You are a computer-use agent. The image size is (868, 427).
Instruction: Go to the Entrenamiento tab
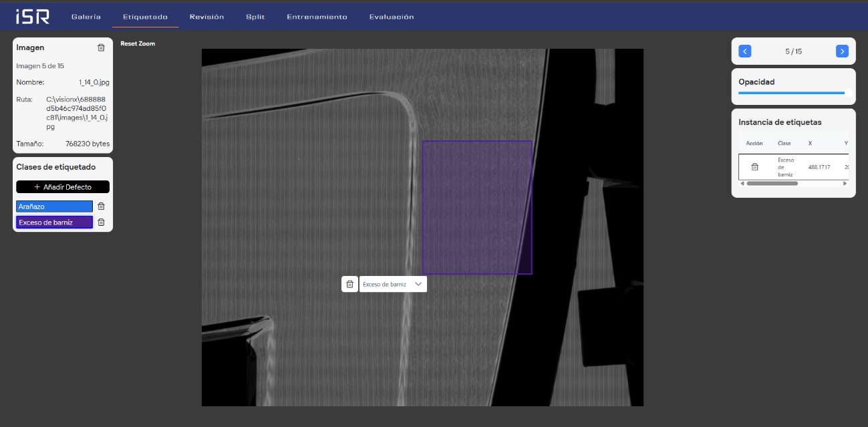tap(317, 17)
